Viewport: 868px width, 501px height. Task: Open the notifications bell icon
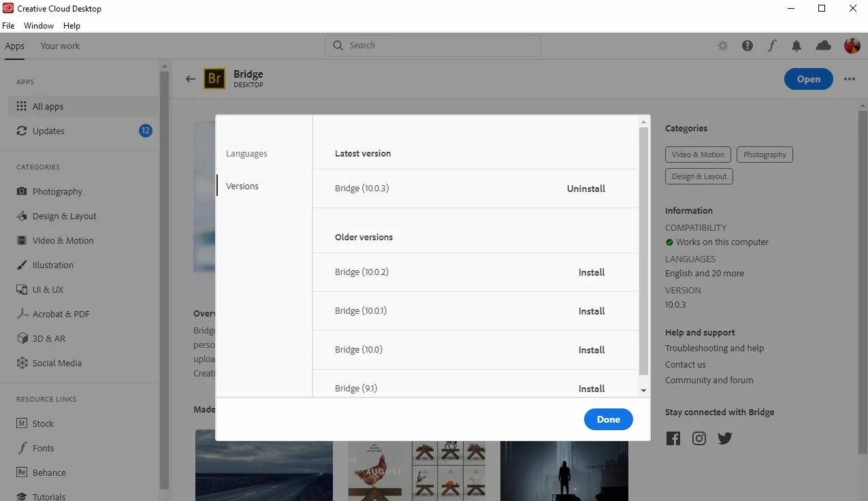(797, 46)
